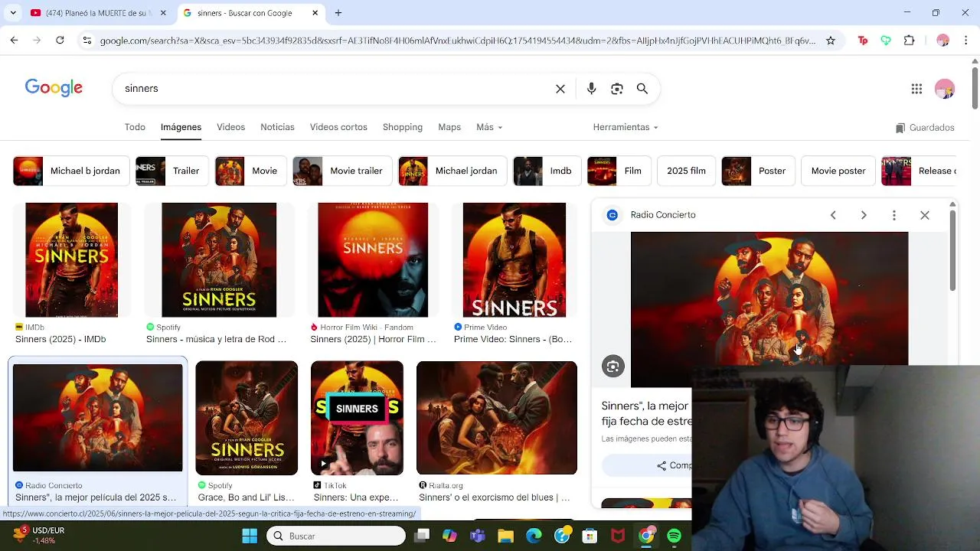Screen dimensions: 980x551
Task: Switch to the Videos tab
Action: tap(230, 127)
